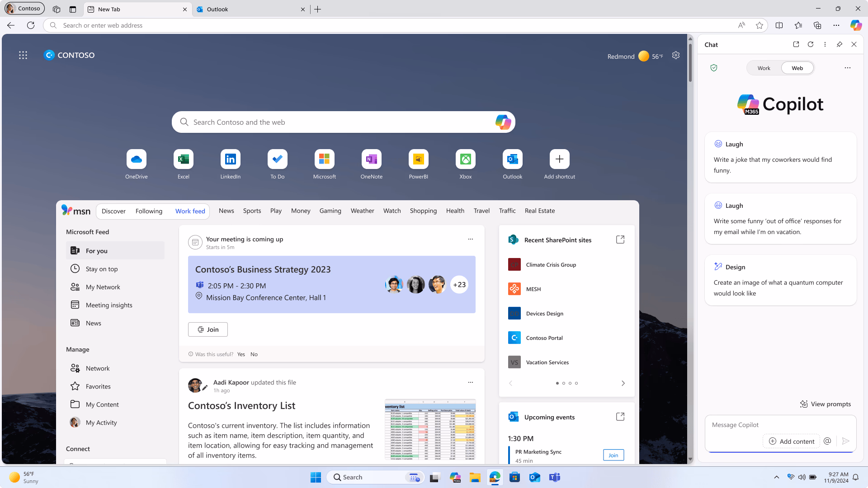The width and height of the screenshot is (868, 488).
Task: Open the Climate Crisis Group site
Action: [551, 265]
